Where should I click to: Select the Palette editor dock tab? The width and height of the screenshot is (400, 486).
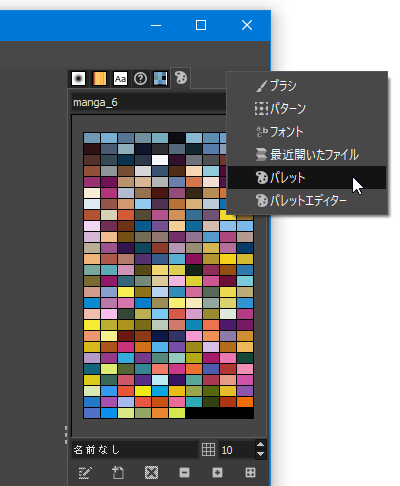point(181,78)
